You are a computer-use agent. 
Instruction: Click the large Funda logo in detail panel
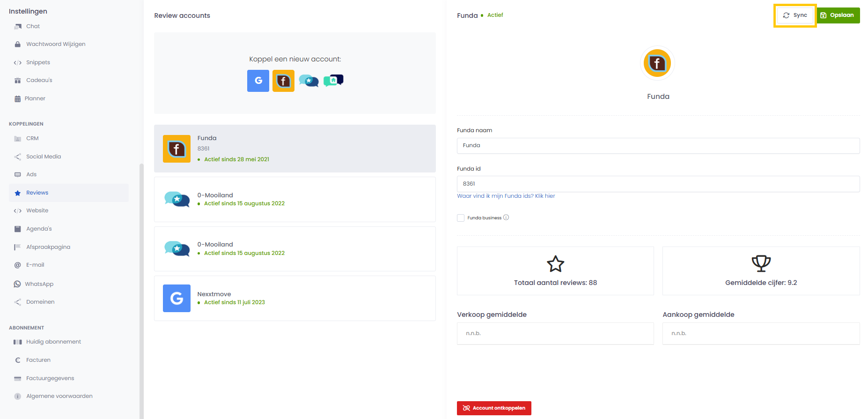[657, 63]
